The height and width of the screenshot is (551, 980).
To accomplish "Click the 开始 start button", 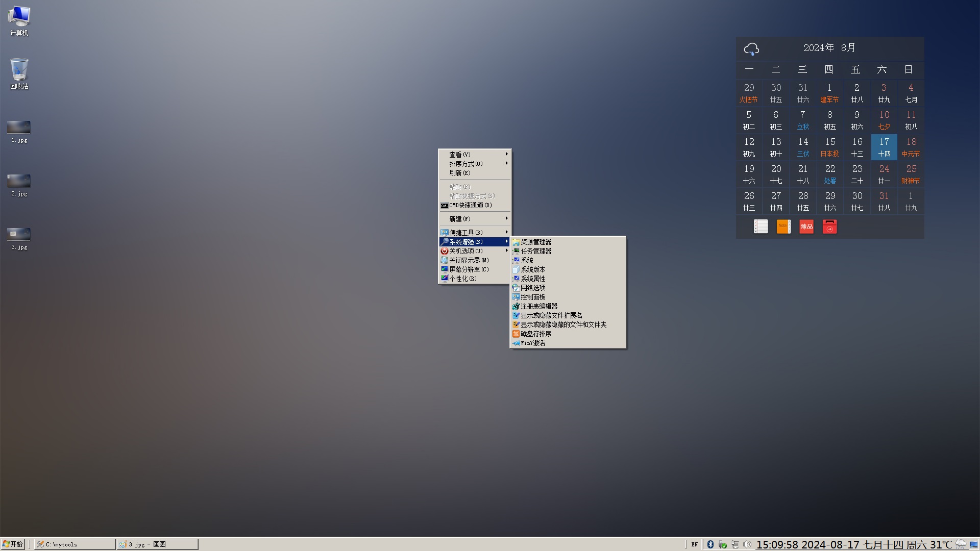I will (x=13, y=544).
